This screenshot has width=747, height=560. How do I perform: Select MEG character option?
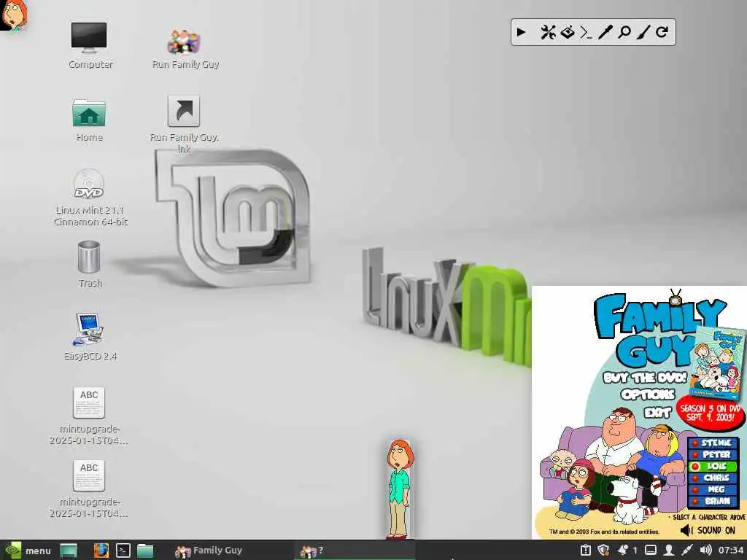pos(713,489)
